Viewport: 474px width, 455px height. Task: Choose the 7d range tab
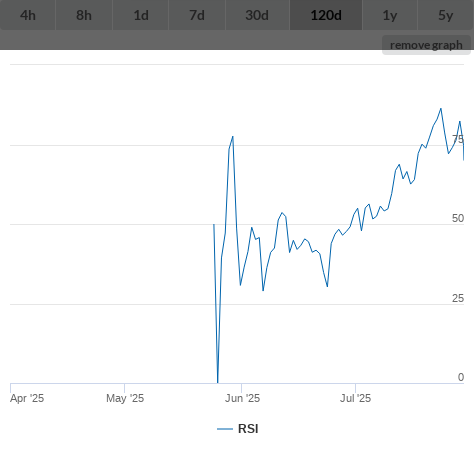[197, 15]
